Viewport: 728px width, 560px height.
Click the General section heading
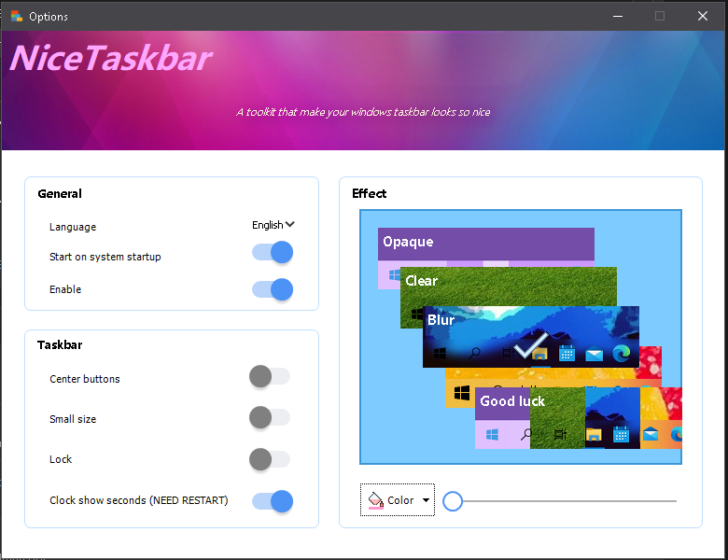click(x=60, y=193)
